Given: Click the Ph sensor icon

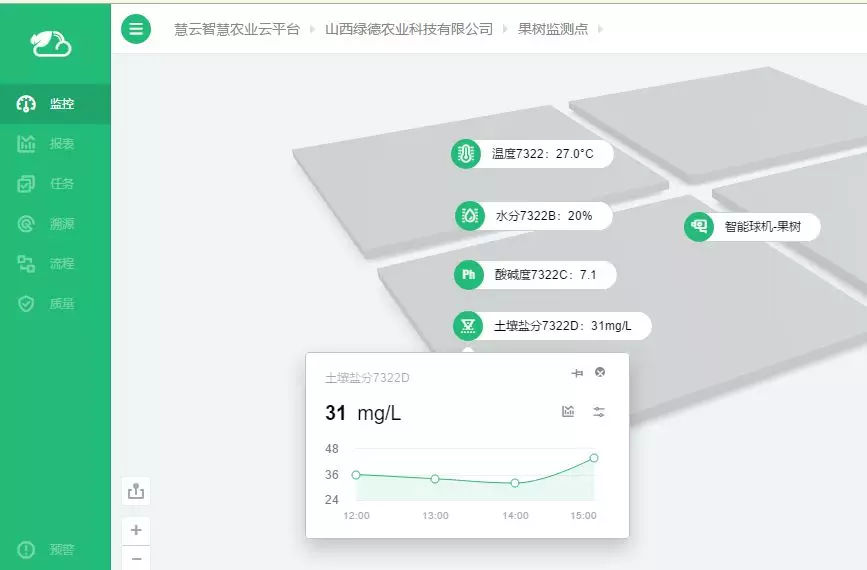Looking at the screenshot, I should coord(468,275).
